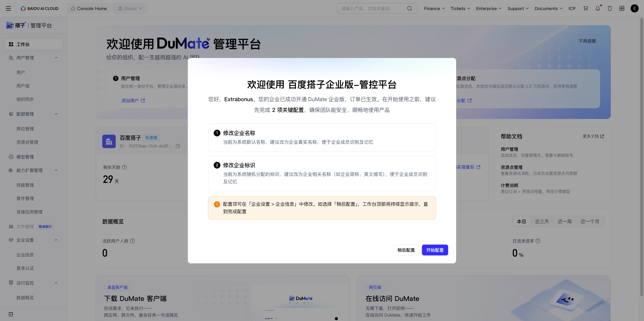
Task: Click the Baidu AI Cloud logo
Action: (x=39, y=8)
